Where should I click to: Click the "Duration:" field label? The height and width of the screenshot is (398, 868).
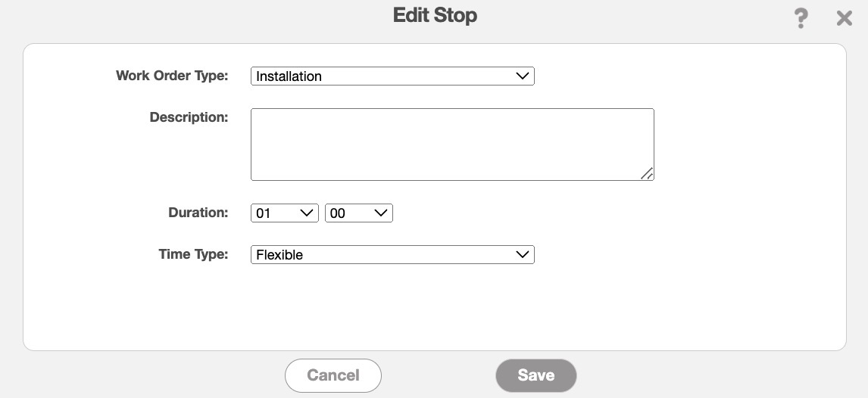point(198,213)
